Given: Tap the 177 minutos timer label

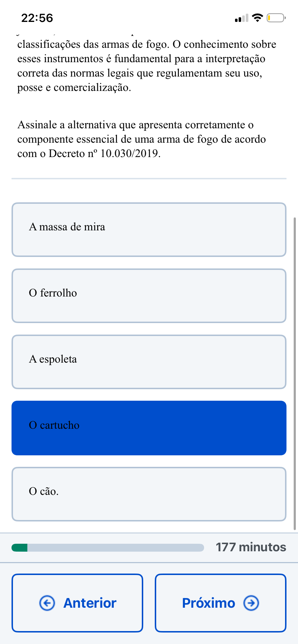Looking at the screenshot, I should pyautogui.click(x=251, y=547).
